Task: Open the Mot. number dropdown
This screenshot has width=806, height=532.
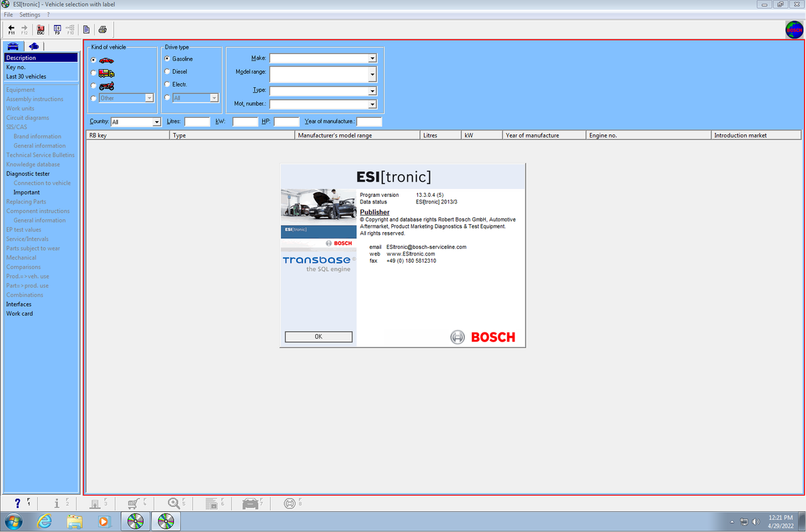Action: point(373,104)
